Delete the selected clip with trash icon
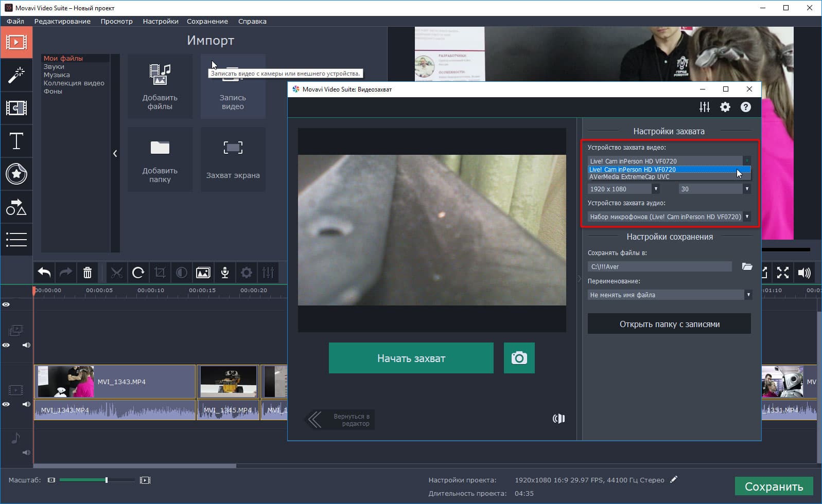Screen dimensions: 822x504 [88, 273]
